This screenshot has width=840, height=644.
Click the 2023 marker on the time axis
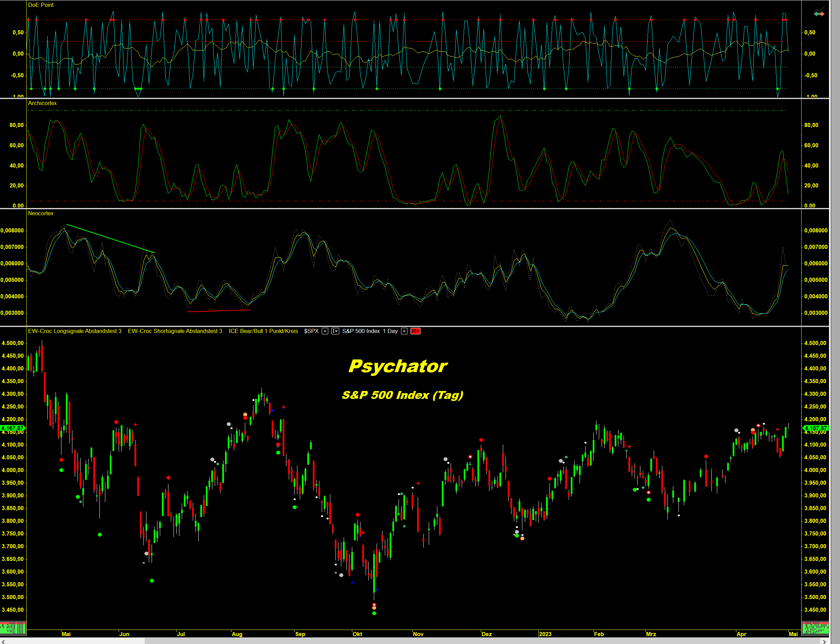pyautogui.click(x=545, y=634)
